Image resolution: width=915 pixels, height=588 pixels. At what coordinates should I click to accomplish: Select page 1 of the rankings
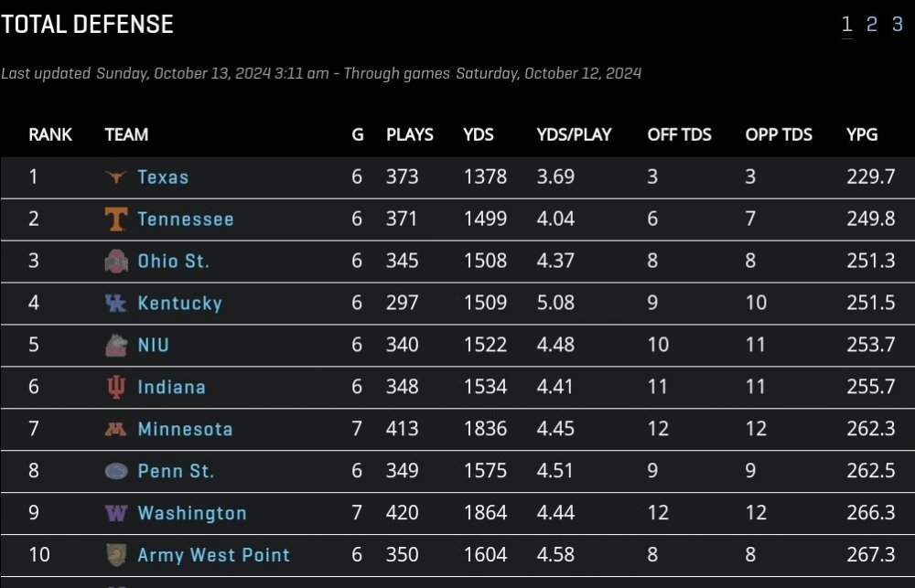point(847,25)
